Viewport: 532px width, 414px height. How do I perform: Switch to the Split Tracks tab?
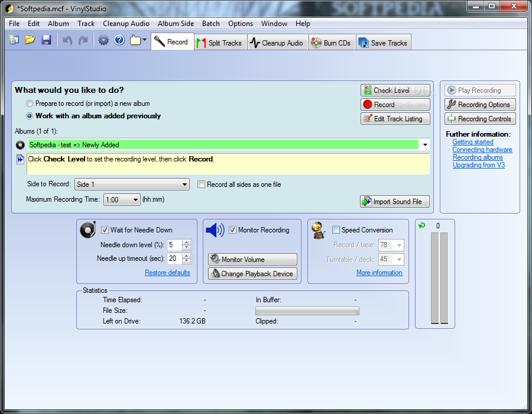(x=220, y=43)
